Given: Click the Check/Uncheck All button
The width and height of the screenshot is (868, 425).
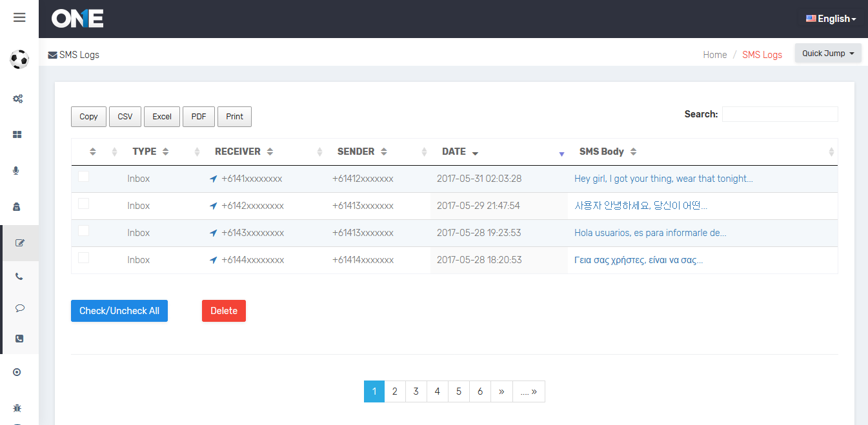Looking at the screenshot, I should click(x=119, y=311).
